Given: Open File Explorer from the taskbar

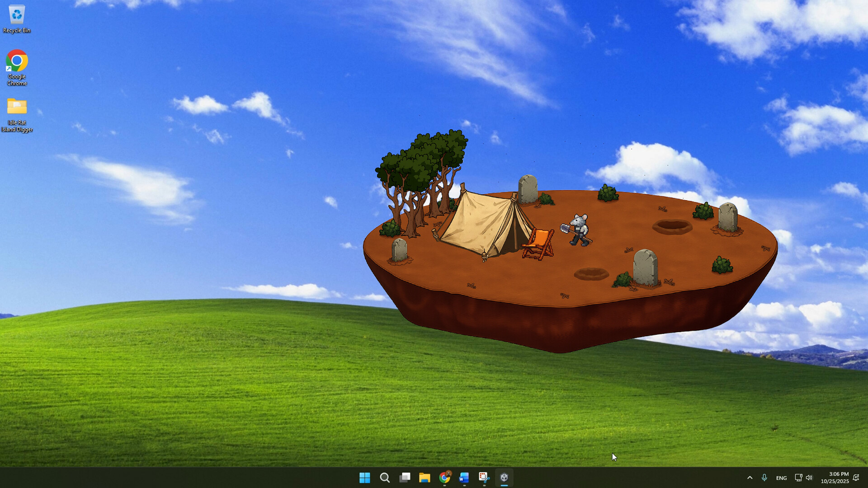Looking at the screenshot, I should (x=425, y=478).
